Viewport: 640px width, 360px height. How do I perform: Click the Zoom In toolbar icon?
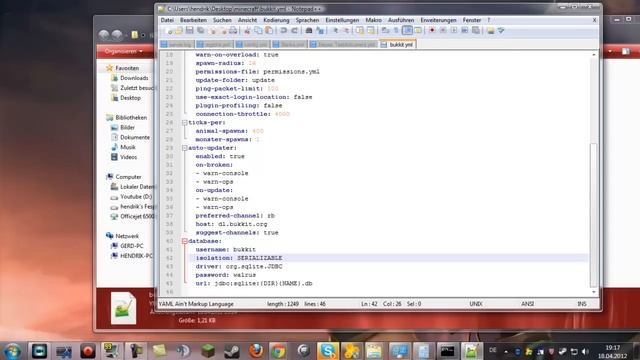point(336,31)
